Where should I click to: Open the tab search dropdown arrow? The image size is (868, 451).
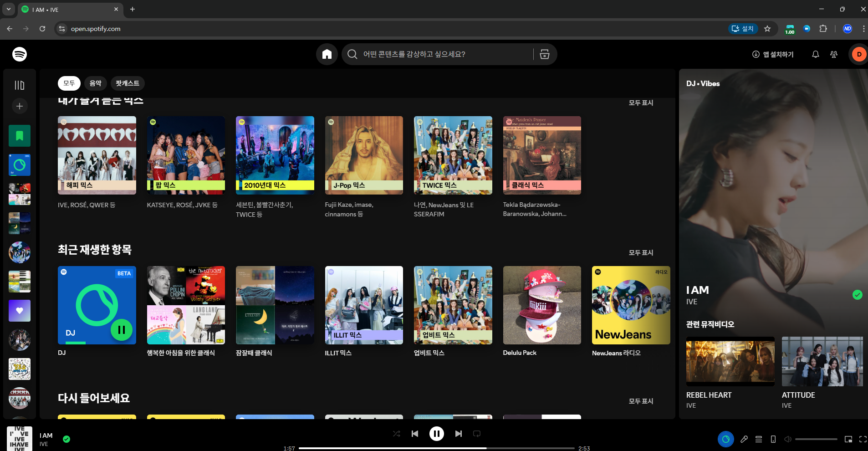[8, 9]
